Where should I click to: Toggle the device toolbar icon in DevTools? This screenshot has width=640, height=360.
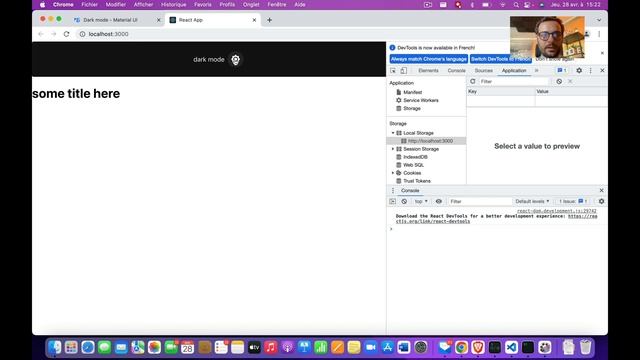pyautogui.click(x=404, y=71)
